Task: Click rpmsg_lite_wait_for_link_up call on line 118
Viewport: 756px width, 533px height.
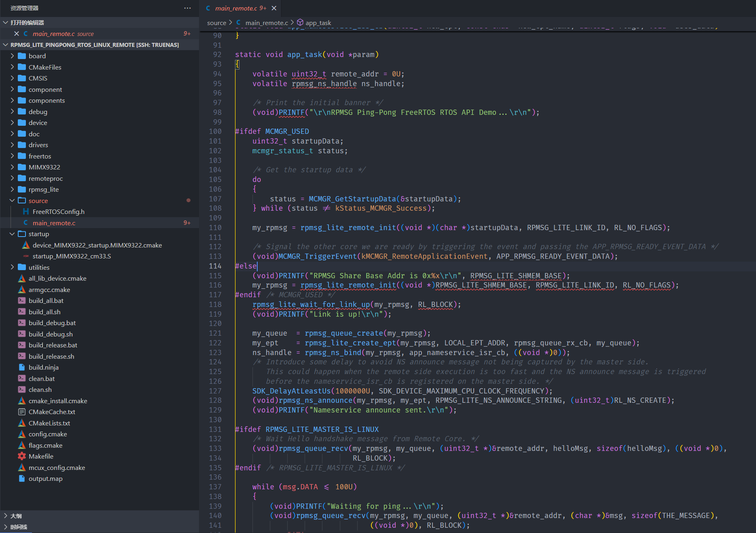Action: point(311,305)
